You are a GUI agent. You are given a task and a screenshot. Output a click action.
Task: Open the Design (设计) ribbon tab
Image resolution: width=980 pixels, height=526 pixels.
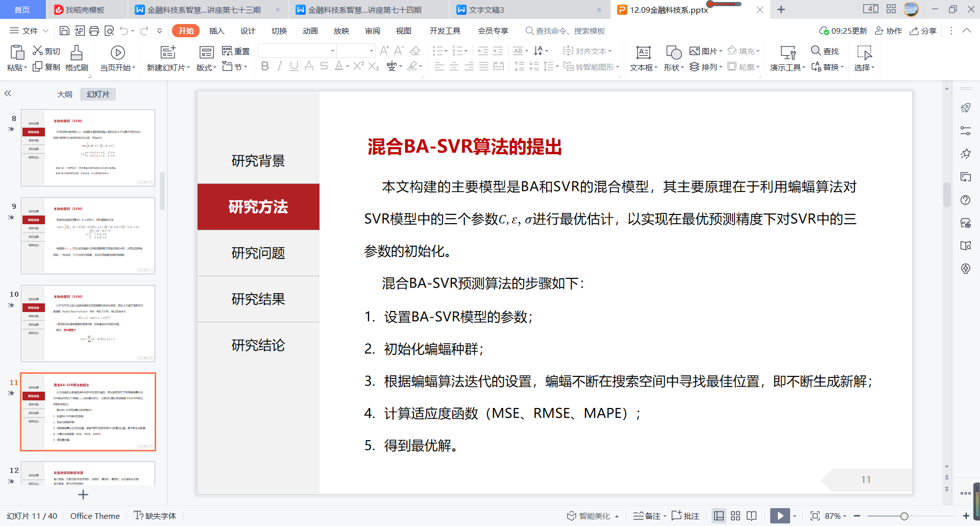point(248,31)
